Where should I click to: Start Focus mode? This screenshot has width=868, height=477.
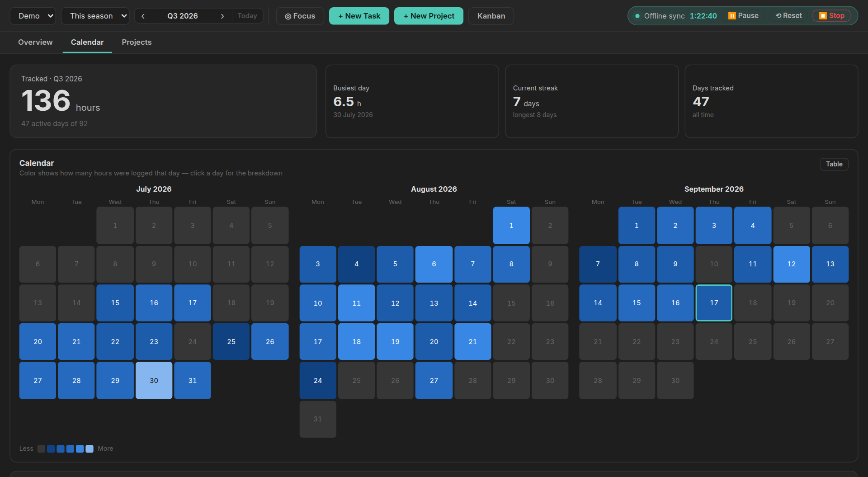[x=300, y=16]
